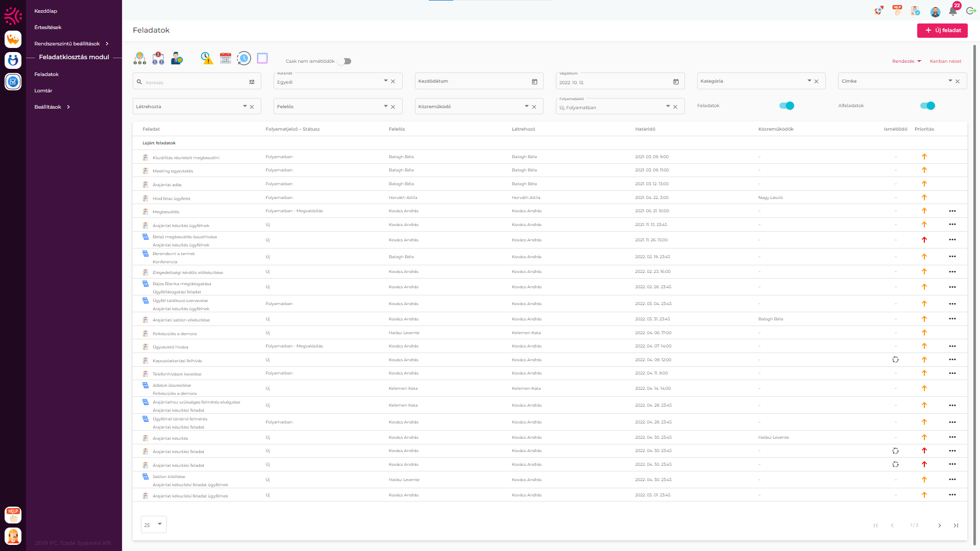Image resolution: width=980 pixels, height=551 pixels.
Task: Open notifications bell with 22 badge
Action: 952,11
